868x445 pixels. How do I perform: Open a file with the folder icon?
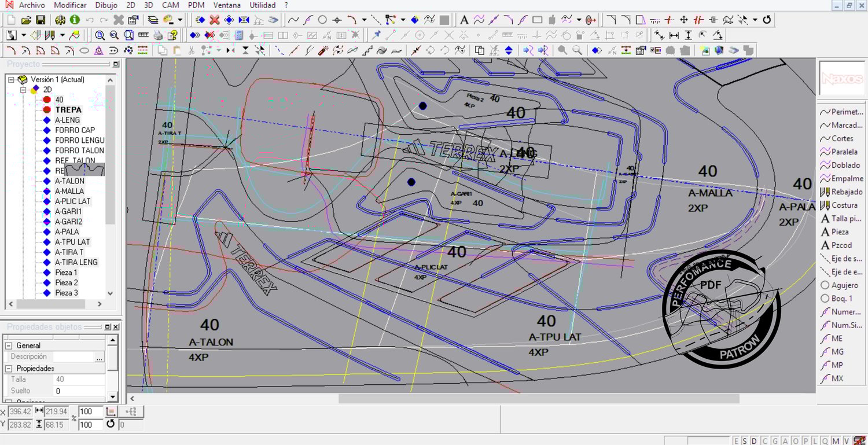(x=26, y=20)
